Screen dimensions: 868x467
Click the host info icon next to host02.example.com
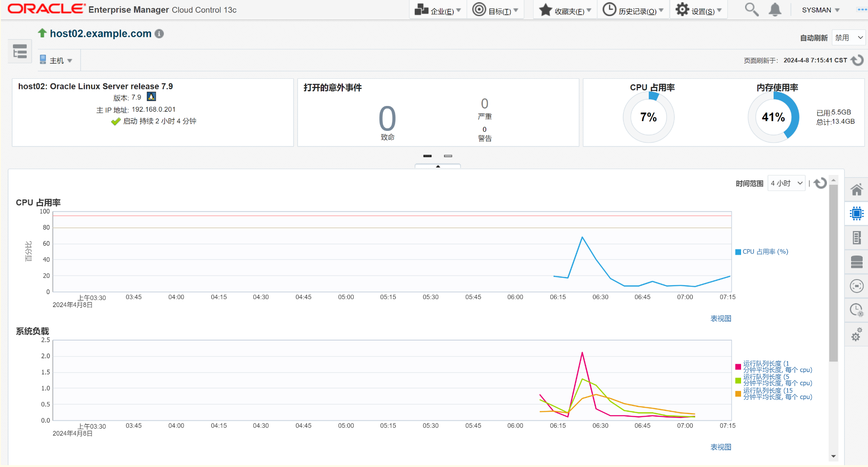[x=159, y=33]
